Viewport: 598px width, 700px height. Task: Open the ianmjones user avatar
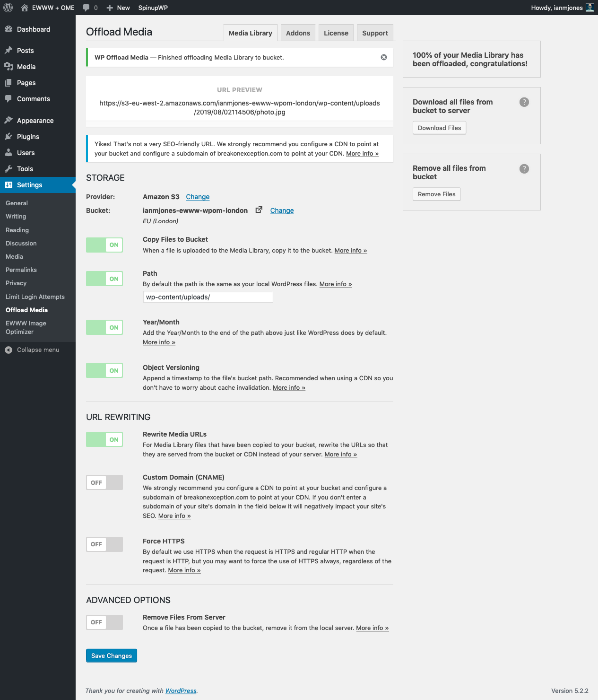pos(590,8)
